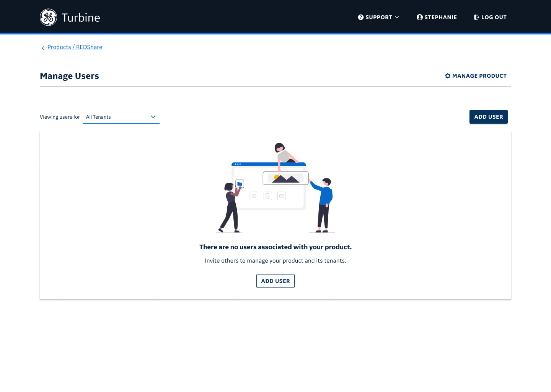
Task: Click the Turbine app title
Action: click(81, 18)
